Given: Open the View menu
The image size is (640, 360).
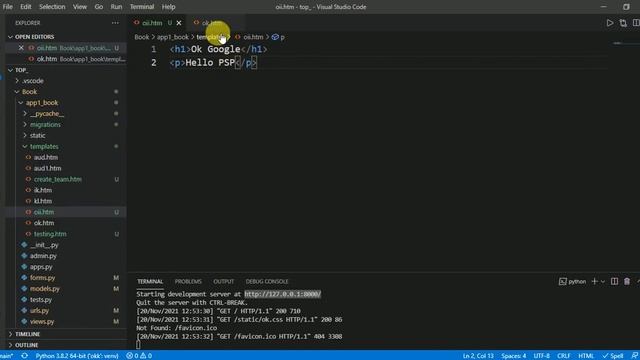Looking at the screenshot, I should point(80,7).
